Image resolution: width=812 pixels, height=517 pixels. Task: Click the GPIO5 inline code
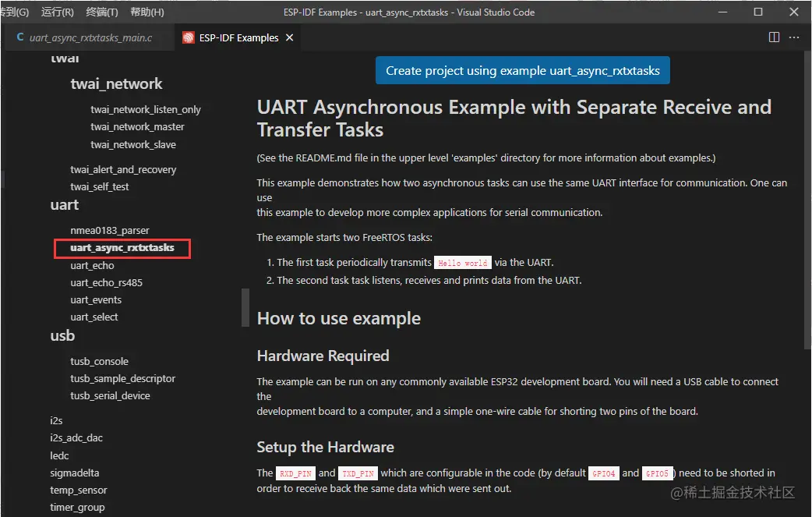tap(657, 473)
